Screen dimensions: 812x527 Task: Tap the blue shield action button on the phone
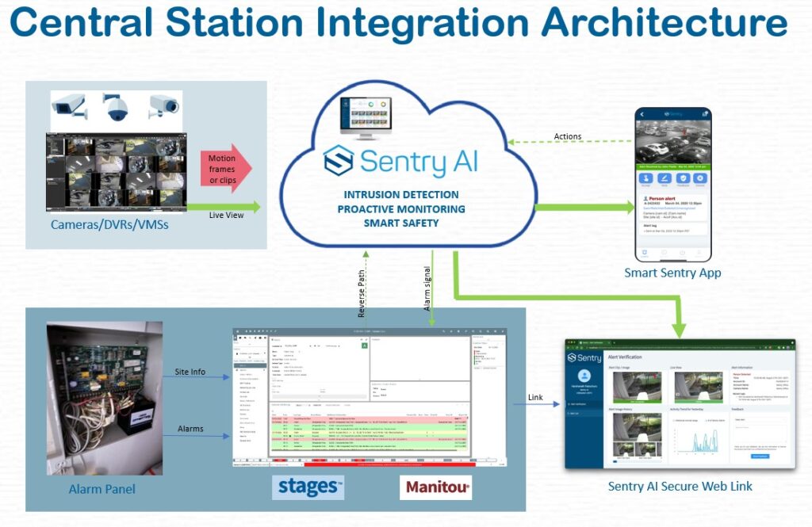683,178
